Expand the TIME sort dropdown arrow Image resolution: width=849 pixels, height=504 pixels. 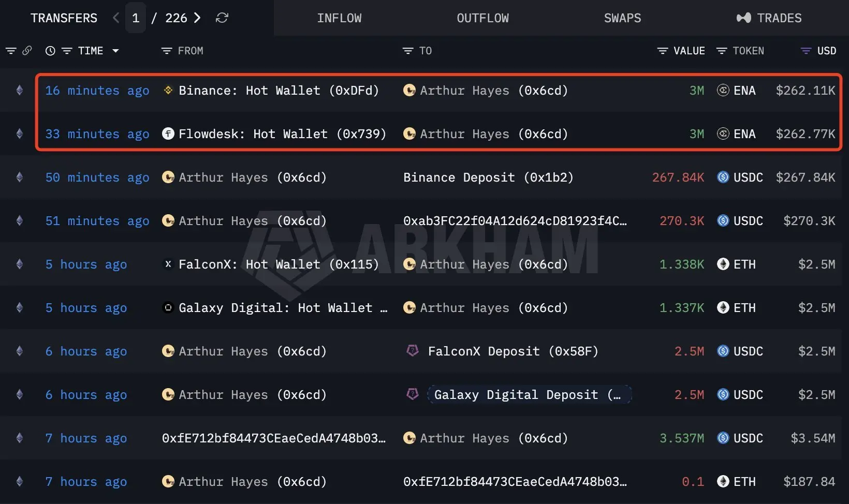click(115, 51)
